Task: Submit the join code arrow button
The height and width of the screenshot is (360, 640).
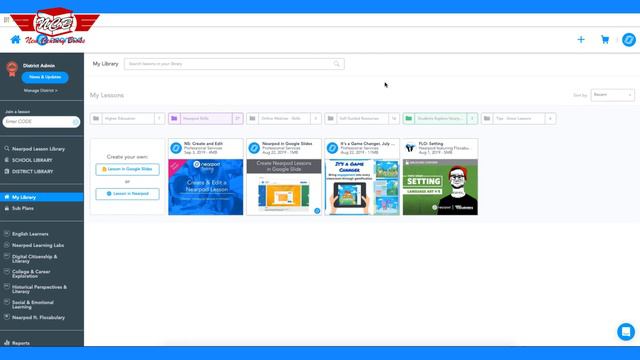Action: pos(76,122)
